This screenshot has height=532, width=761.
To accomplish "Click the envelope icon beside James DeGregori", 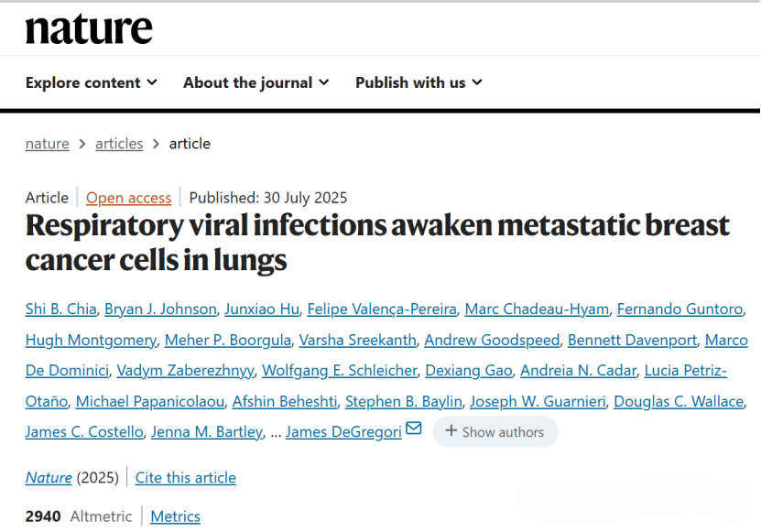I will point(414,429).
